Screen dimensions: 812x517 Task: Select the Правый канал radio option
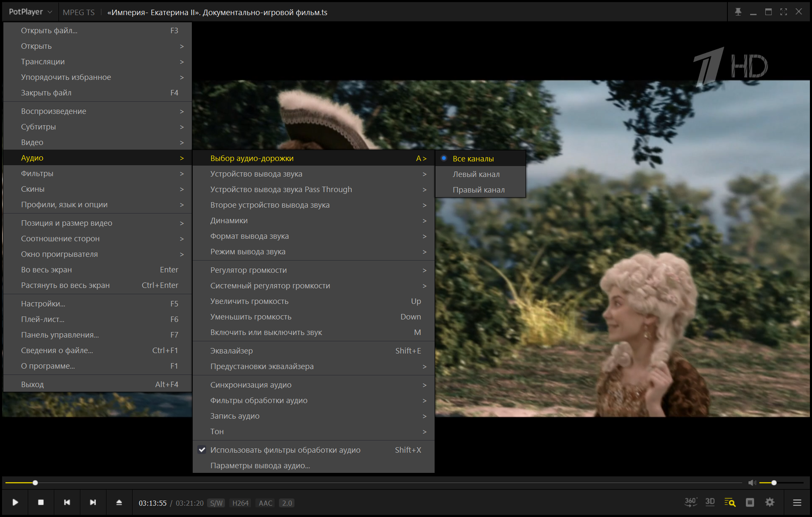click(x=478, y=190)
